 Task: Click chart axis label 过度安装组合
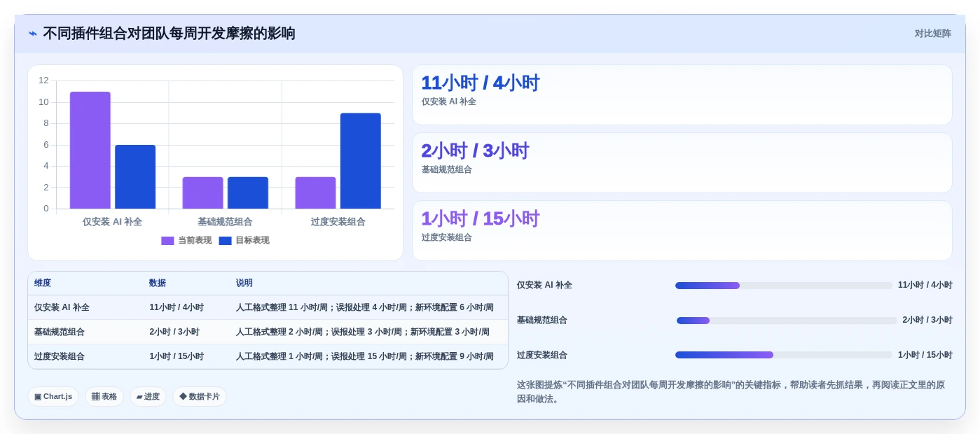pyautogui.click(x=338, y=221)
